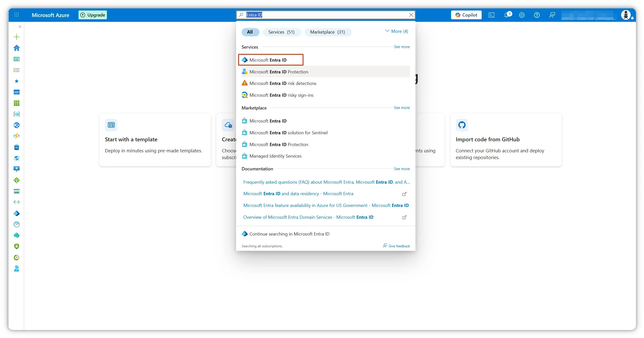This screenshot has height=338, width=644.
Task: Open Function App lightning icon in sidebar
Action: pyautogui.click(x=17, y=136)
